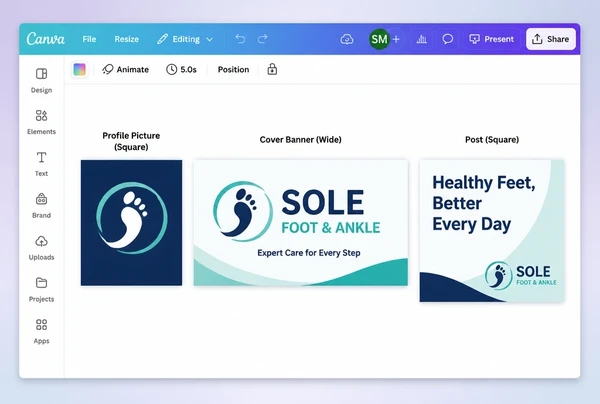Add collaborator with the plus icon
This screenshot has height=404, width=600.
click(x=396, y=39)
